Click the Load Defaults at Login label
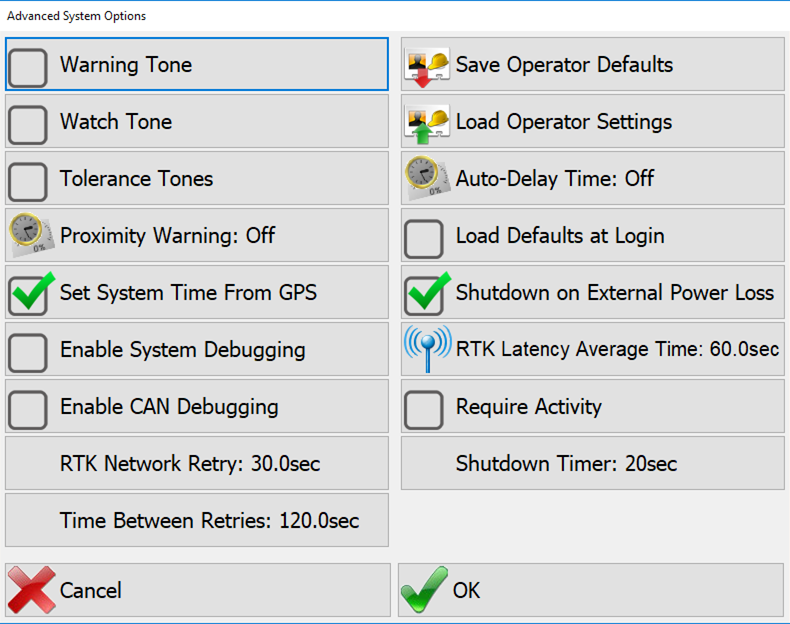This screenshot has height=624, width=790. 560,236
